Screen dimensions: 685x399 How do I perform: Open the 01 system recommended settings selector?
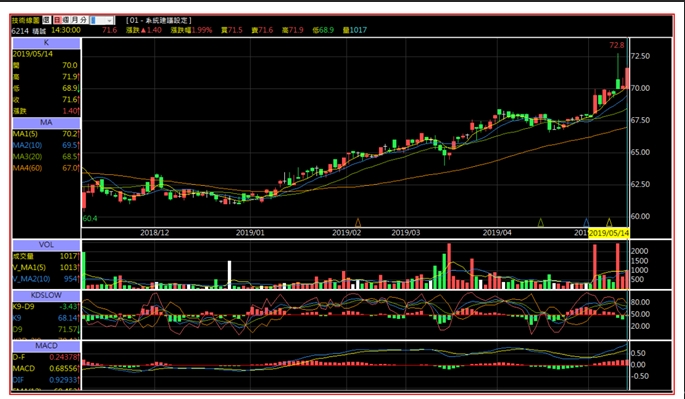[159, 20]
